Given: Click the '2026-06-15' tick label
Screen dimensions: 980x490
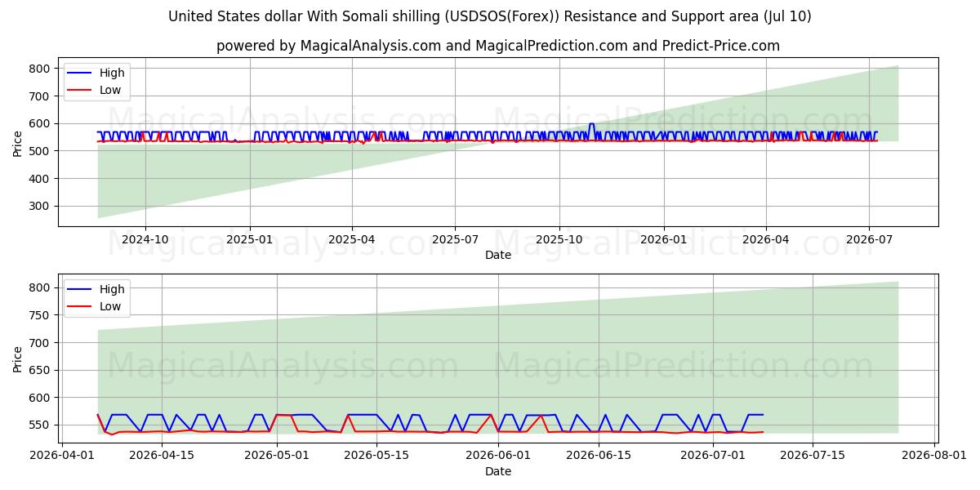Looking at the screenshot, I should [x=599, y=456].
